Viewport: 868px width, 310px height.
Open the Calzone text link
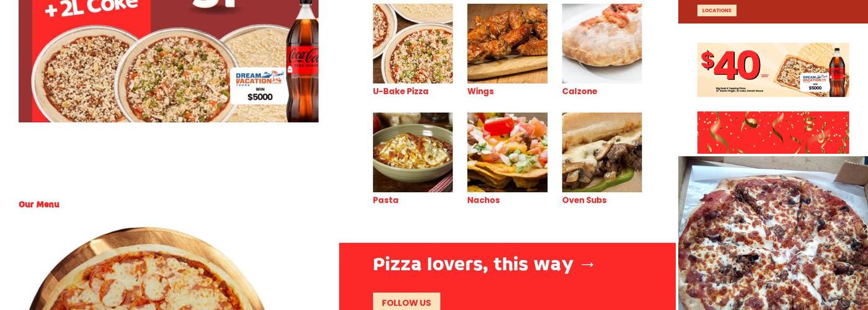click(580, 91)
